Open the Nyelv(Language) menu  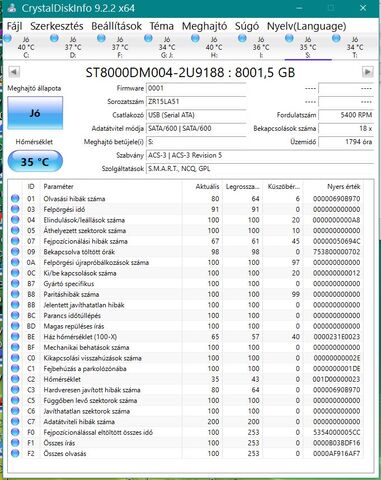click(306, 26)
